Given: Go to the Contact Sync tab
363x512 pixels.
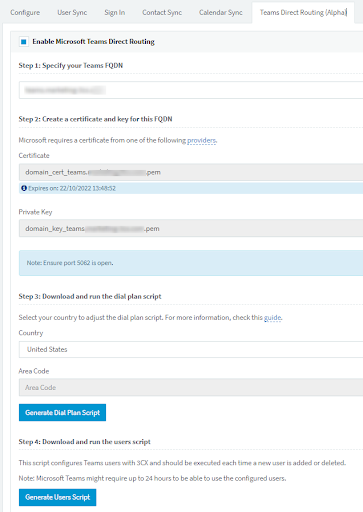Looking at the screenshot, I should coord(162,13).
